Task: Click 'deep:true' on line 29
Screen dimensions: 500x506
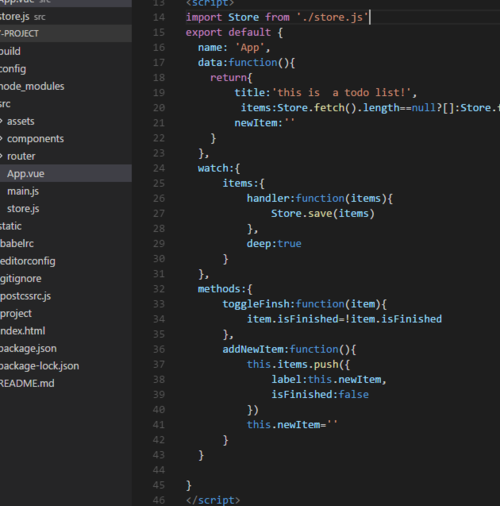Action: click(274, 243)
